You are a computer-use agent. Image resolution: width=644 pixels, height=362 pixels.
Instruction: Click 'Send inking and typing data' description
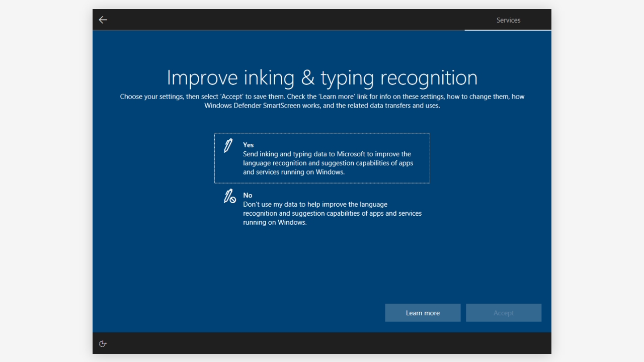click(328, 163)
